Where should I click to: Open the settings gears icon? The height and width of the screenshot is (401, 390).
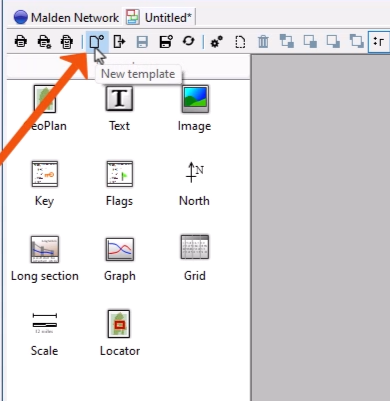pos(217,42)
